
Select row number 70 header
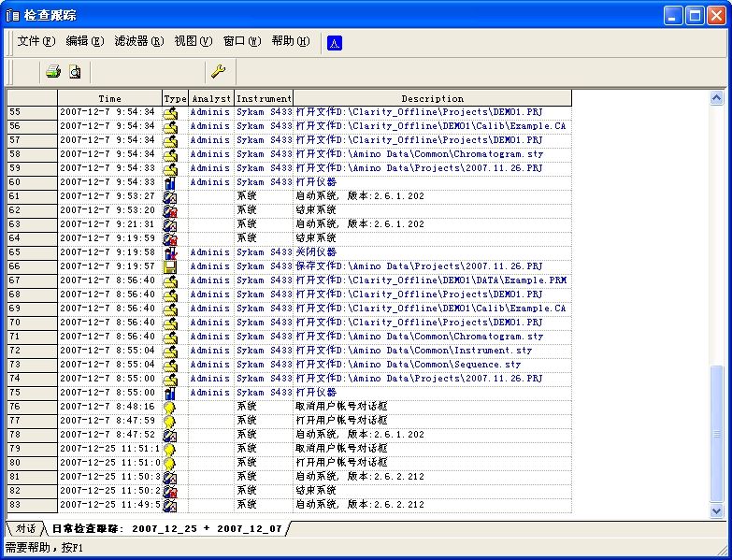click(x=32, y=323)
